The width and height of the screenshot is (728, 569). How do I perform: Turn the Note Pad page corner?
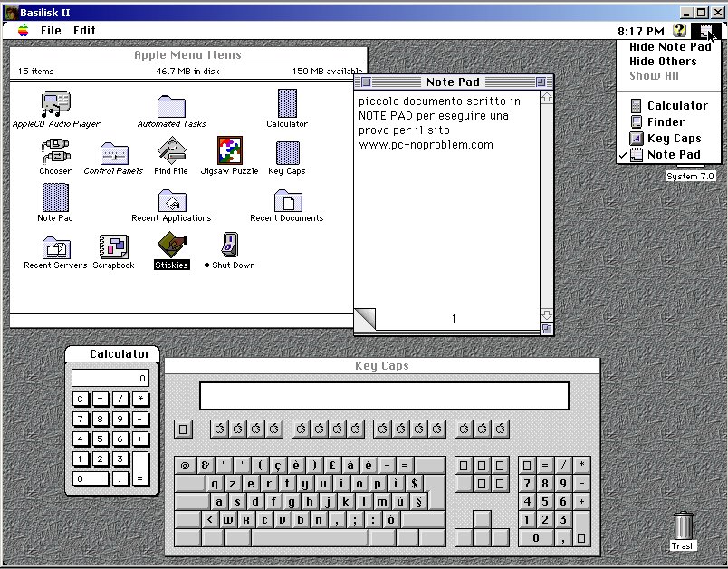tap(363, 320)
